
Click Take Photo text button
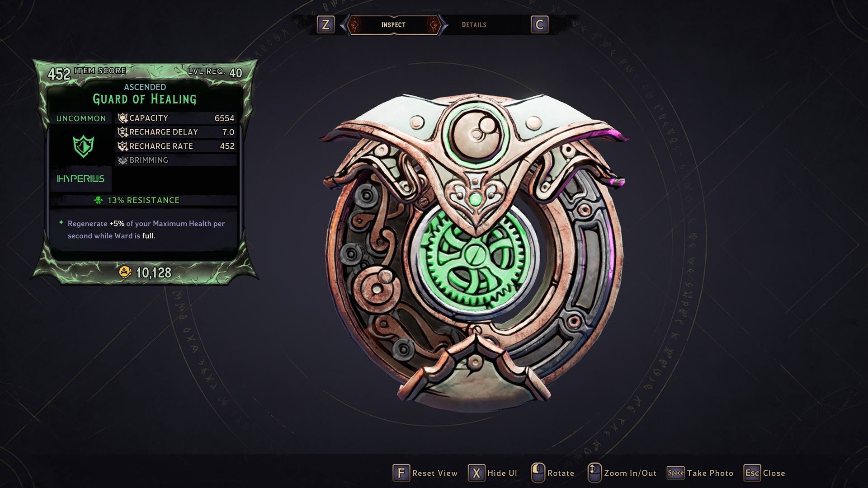pyautogui.click(x=710, y=473)
